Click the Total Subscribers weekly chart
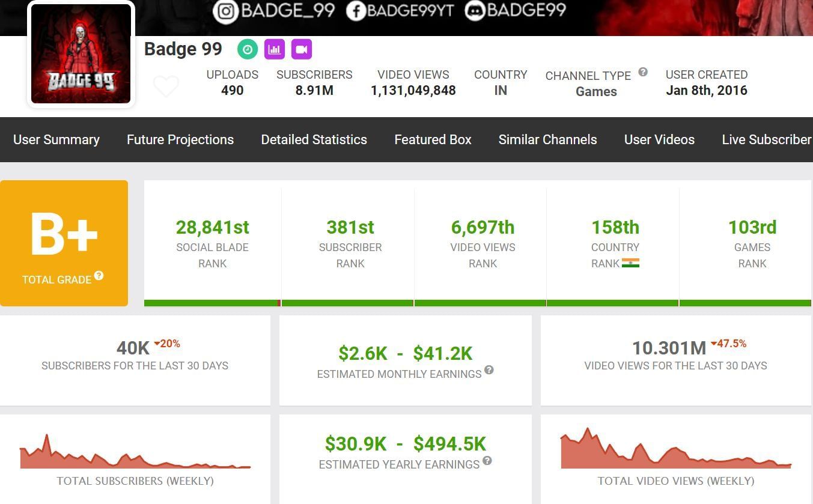Screen dimensions: 813x504 click(135, 455)
